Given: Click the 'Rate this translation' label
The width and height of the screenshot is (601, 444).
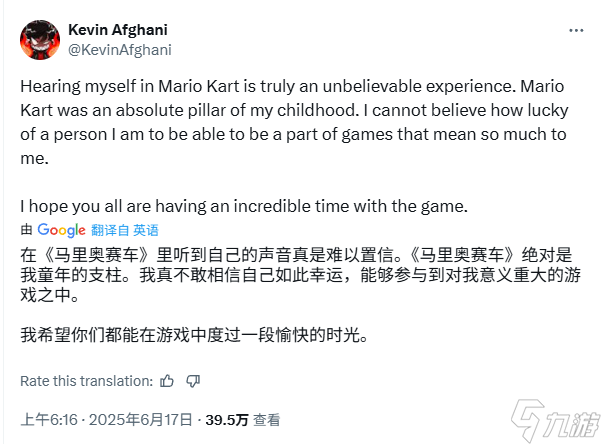Looking at the screenshot, I should pos(86,380).
